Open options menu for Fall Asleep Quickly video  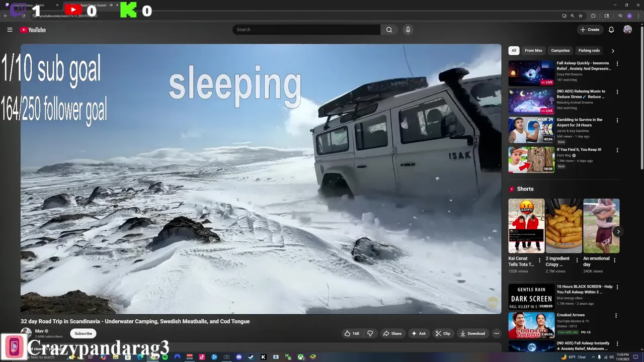click(617, 64)
